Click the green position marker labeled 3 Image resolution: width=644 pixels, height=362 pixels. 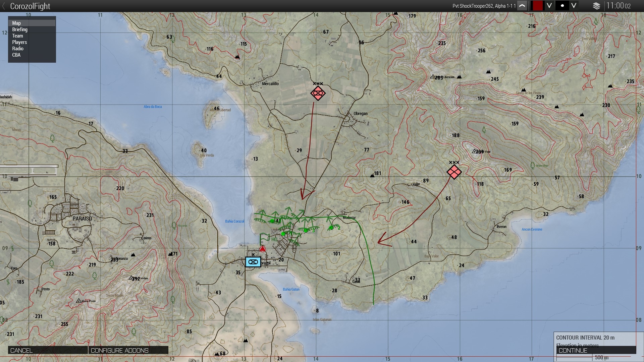click(x=306, y=231)
